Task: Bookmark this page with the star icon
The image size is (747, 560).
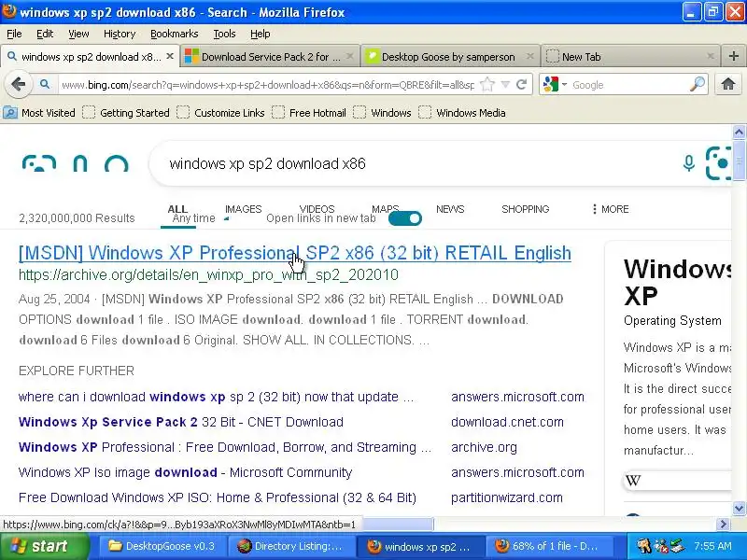Action: pyautogui.click(x=487, y=85)
